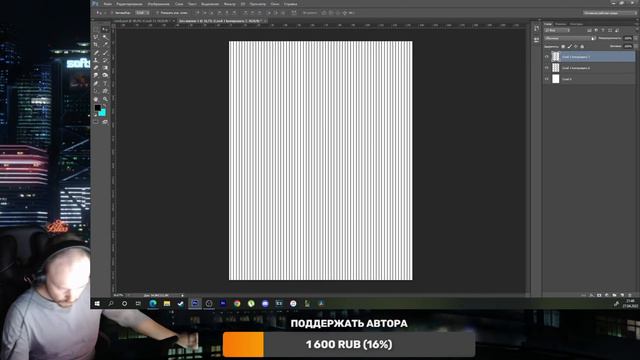Toggle lock all padlock icon
This screenshot has width=640, height=360.
pos(582,46)
